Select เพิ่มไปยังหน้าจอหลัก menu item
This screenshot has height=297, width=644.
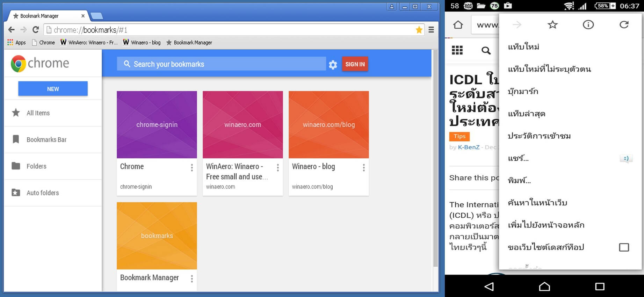tap(570, 225)
